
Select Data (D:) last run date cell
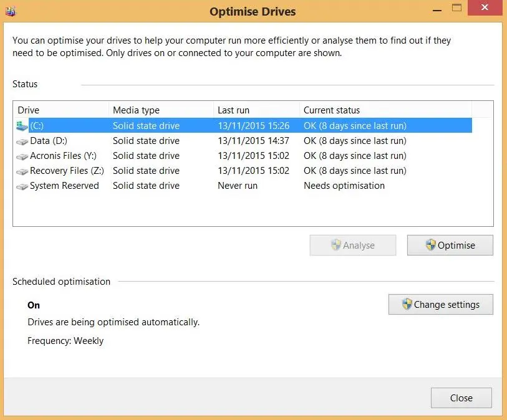[x=253, y=141]
